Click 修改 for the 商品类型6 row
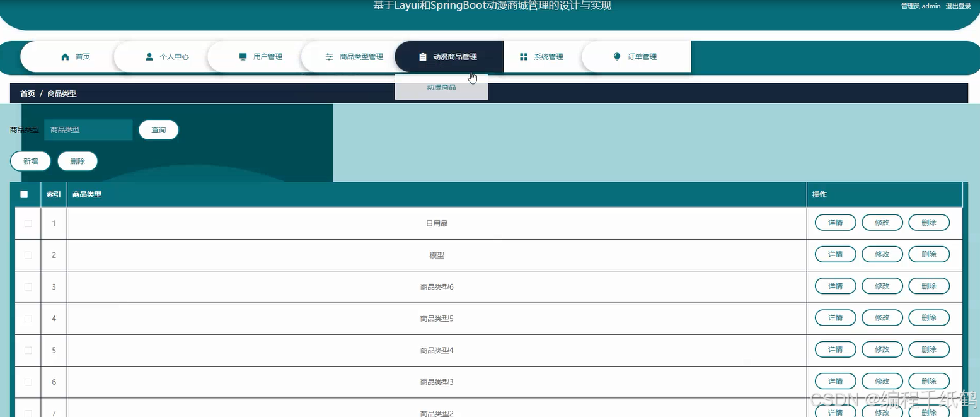 (882, 286)
